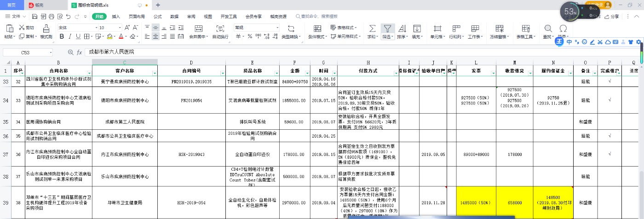Open the number format 常规 dropdown

278,28
